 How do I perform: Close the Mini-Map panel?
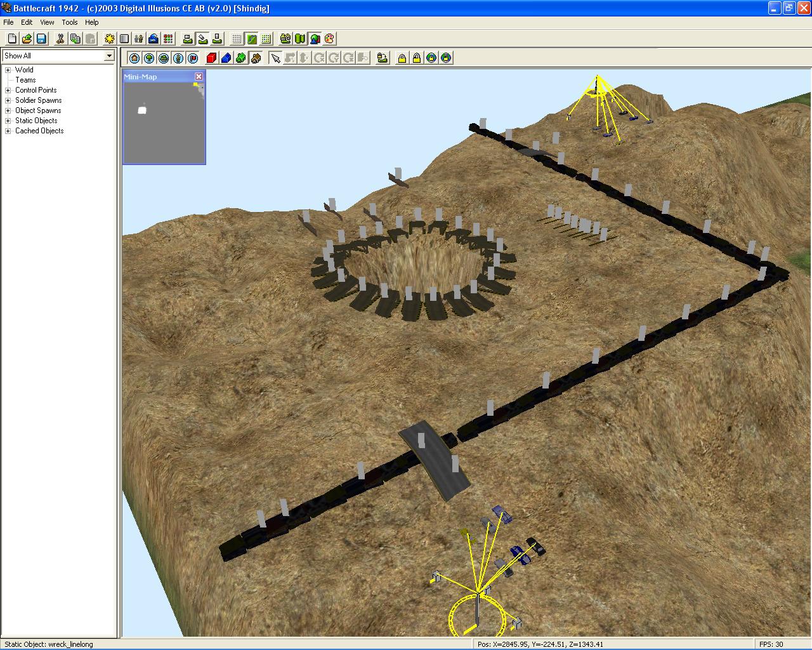pyautogui.click(x=199, y=76)
